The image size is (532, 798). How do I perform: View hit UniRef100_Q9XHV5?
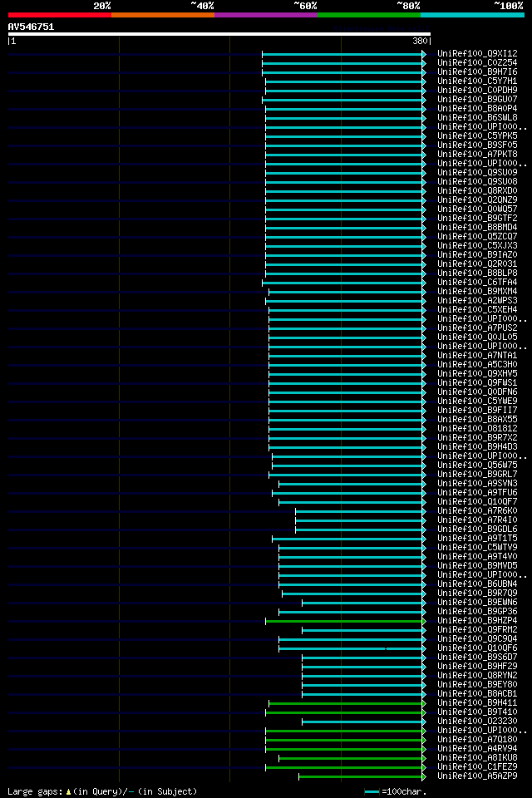click(x=477, y=374)
